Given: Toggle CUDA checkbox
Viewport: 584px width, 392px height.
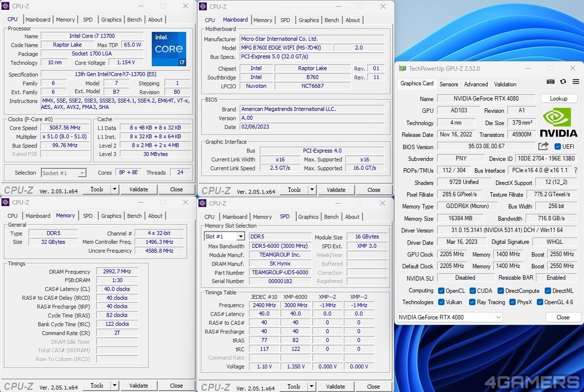Looking at the screenshot, I should coord(473,291).
